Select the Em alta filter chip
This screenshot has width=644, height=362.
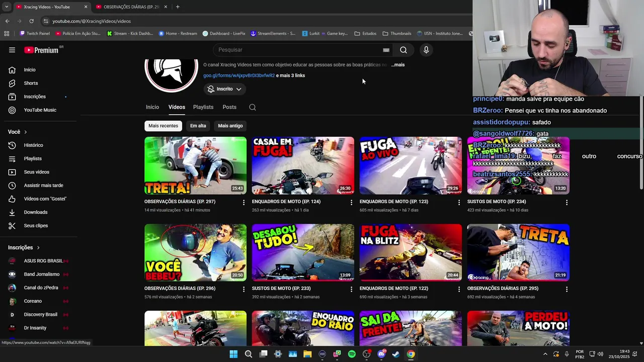point(198,126)
